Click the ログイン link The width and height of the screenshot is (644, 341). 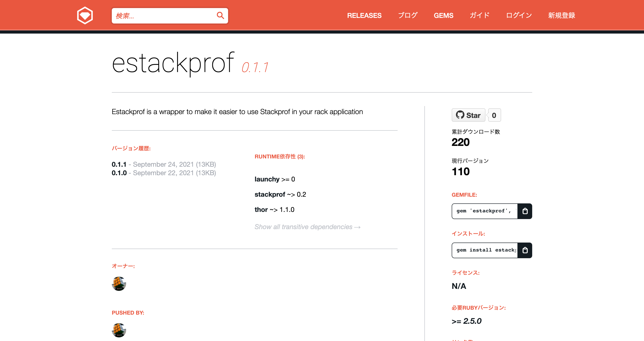tap(519, 15)
